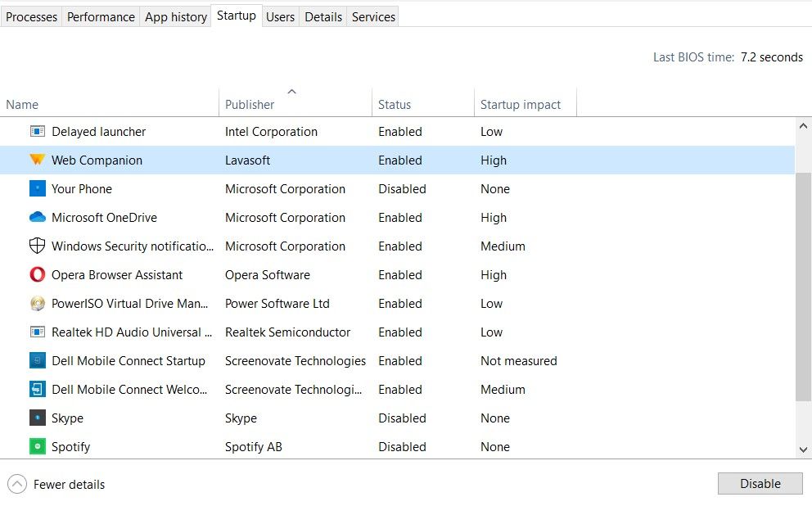The width and height of the screenshot is (812, 506).
Task: Click the Delayed launcher Intel icon
Action: click(x=38, y=131)
